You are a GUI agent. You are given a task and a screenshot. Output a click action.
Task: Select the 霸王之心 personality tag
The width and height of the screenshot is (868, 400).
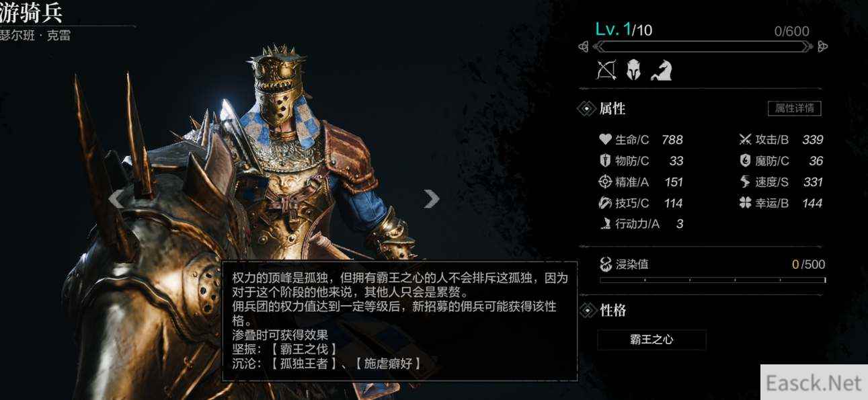[x=652, y=339]
